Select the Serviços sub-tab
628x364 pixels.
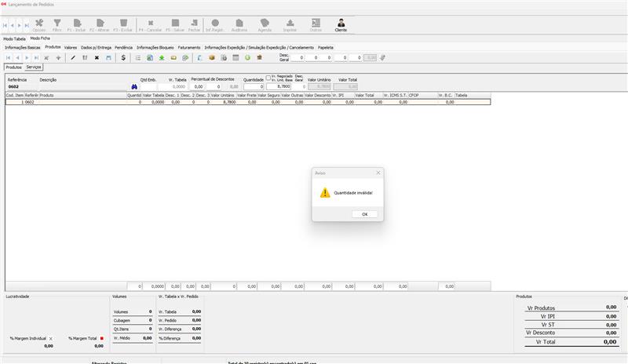coord(33,67)
